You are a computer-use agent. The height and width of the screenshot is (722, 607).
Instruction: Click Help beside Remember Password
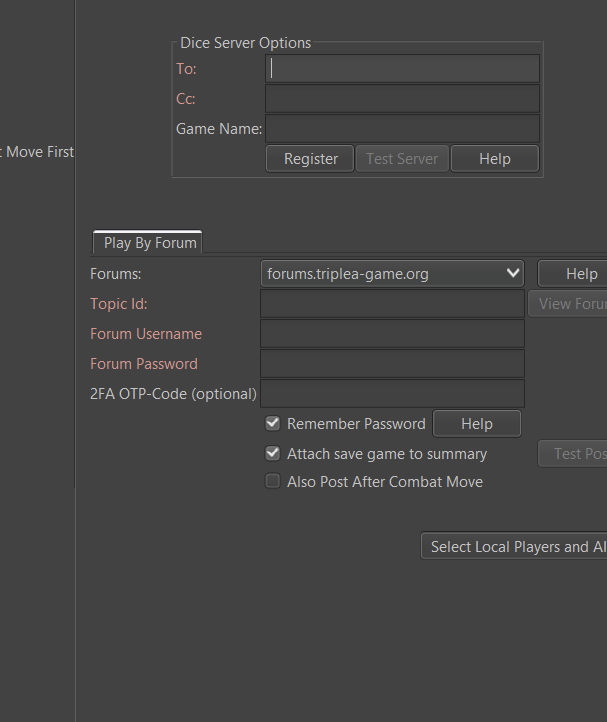[476, 424]
